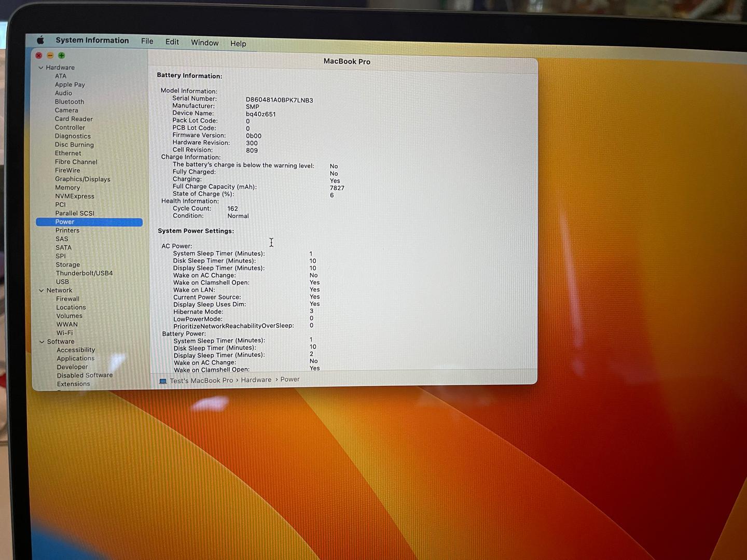Click the System Power Settings heading
The height and width of the screenshot is (560, 747).
tap(196, 231)
